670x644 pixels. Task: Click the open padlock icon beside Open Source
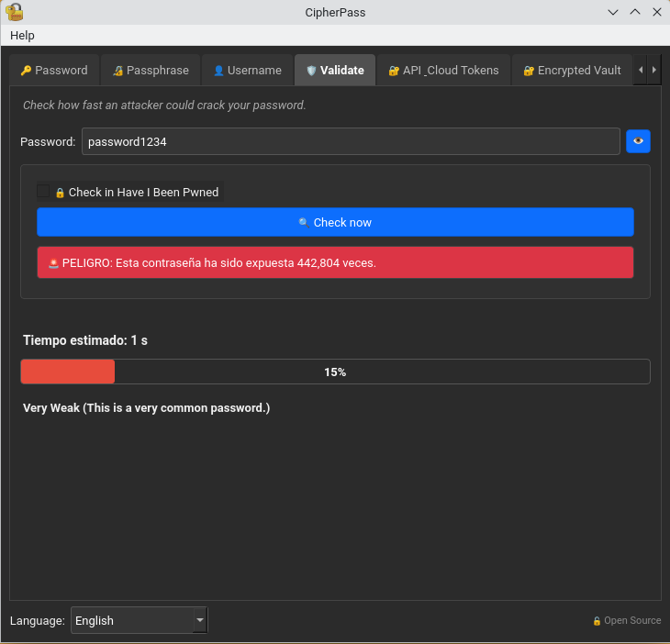click(x=597, y=621)
